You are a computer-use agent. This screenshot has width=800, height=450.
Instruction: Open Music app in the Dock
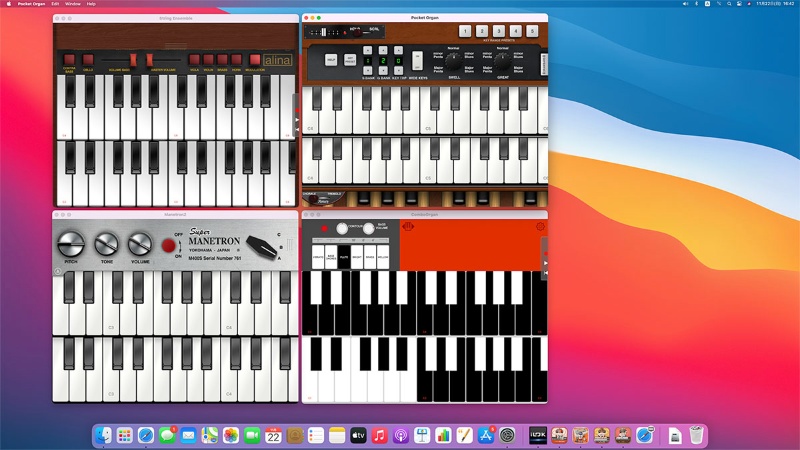380,436
